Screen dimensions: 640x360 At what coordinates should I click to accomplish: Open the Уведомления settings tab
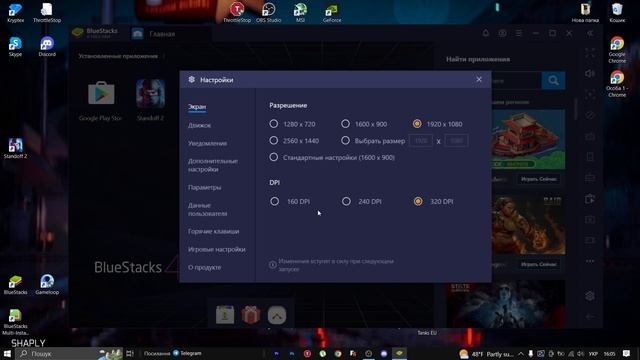[207, 143]
